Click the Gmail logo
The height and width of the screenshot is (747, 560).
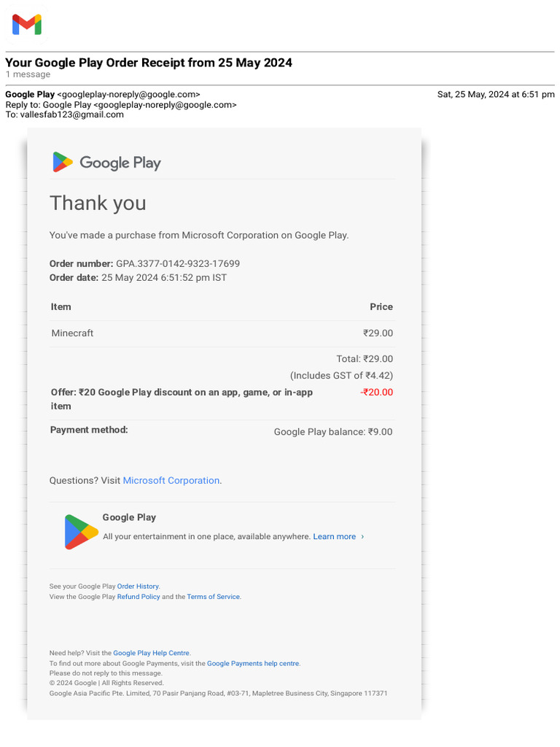[27, 25]
